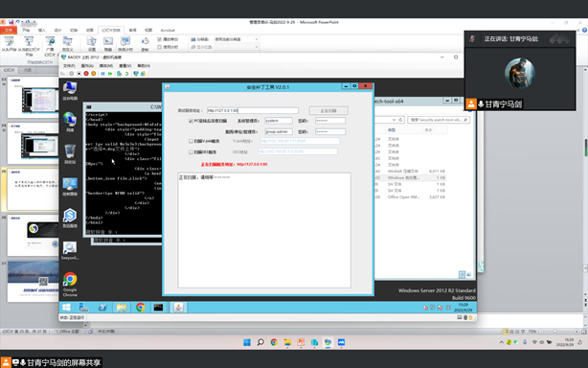Open the network globe icon on VM desktop
This screenshot has width=588, height=368.
(x=70, y=122)
